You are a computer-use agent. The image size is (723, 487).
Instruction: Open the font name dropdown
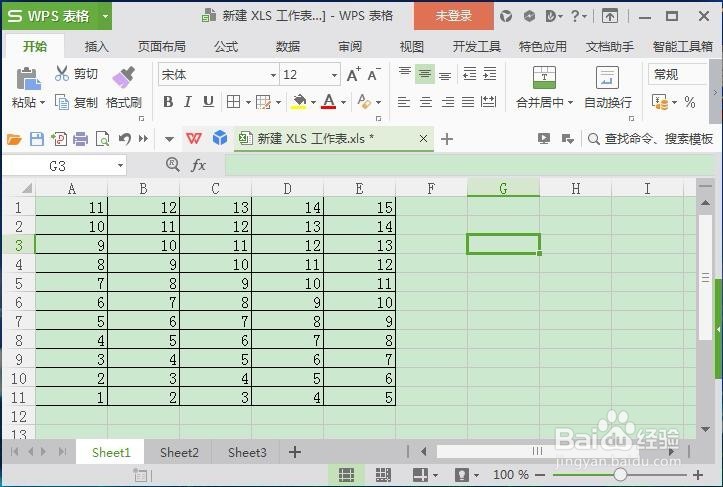click(x=273, y=75)
